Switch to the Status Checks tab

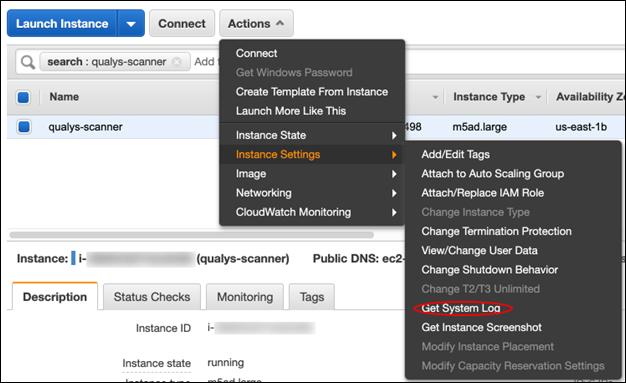pyautogui.click(x=152, y=297)
